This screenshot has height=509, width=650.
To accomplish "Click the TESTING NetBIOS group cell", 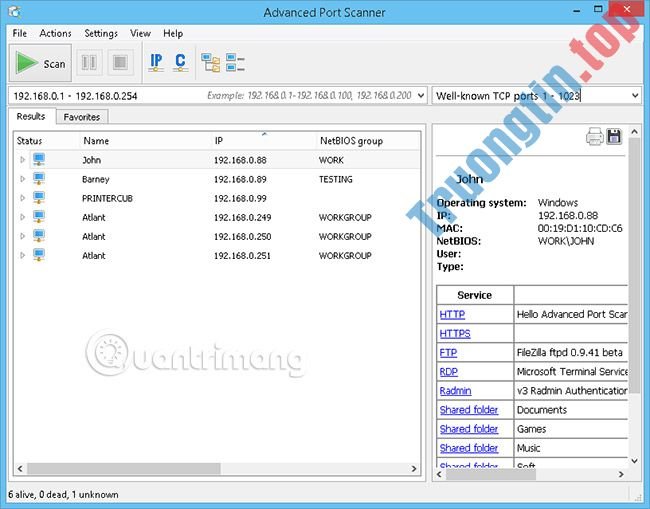I will [335, 179].
